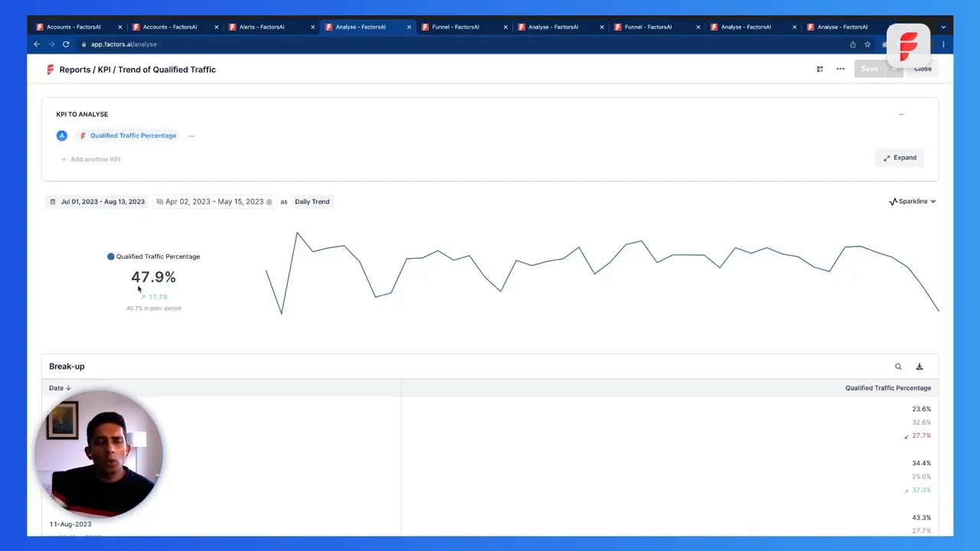
Task: Collapse the KPI to Analyse panel
Action: [x=901, y=115]
